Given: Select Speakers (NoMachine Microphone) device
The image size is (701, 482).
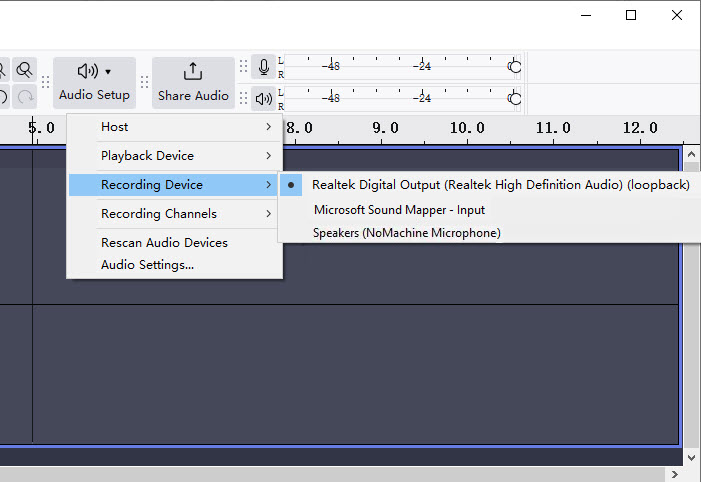Looking at the screenshot, I should point(406,233).
